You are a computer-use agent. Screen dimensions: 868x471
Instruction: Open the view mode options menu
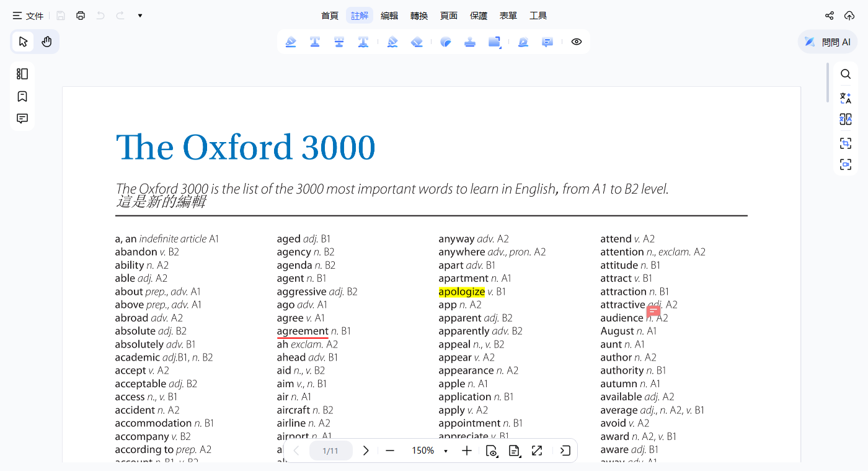click(x=491, y=451)
